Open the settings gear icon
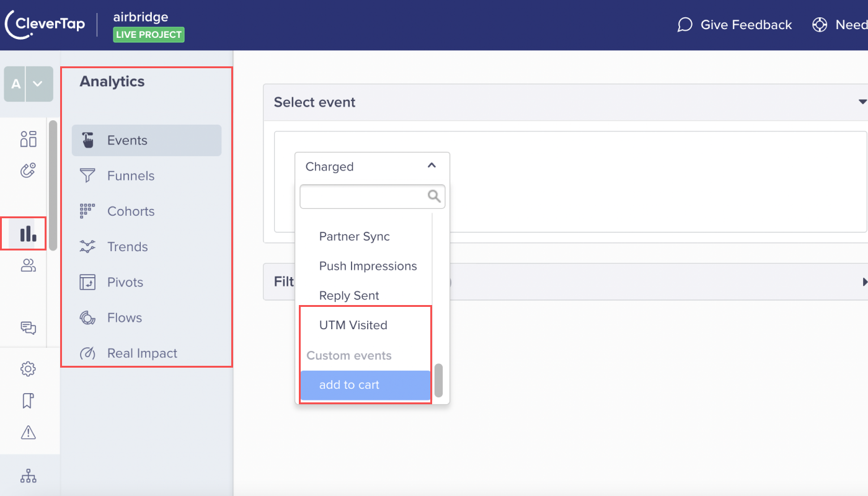The width and height of the screenshot is (868, 496). (28, 369)
